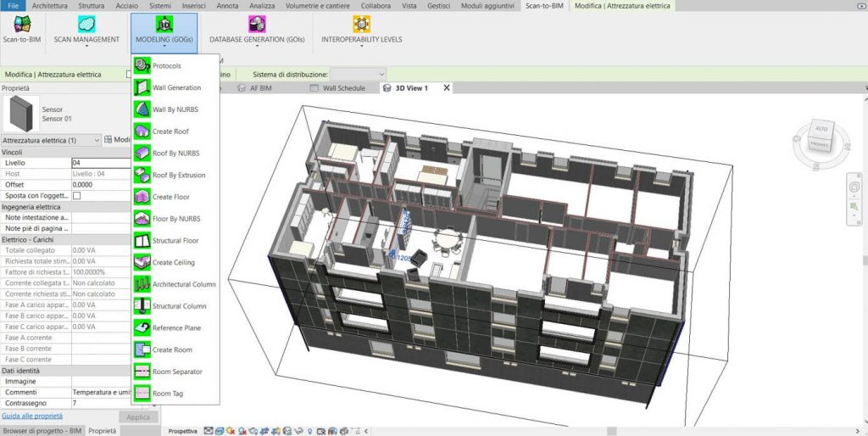The image size is (868, 436).
Task: Click the Applica button
Action: click(x=138, y=416)
